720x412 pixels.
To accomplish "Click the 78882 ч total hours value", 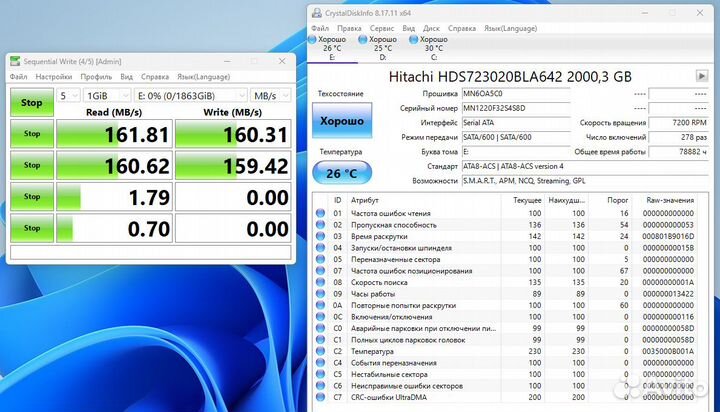I will (679, 152).
